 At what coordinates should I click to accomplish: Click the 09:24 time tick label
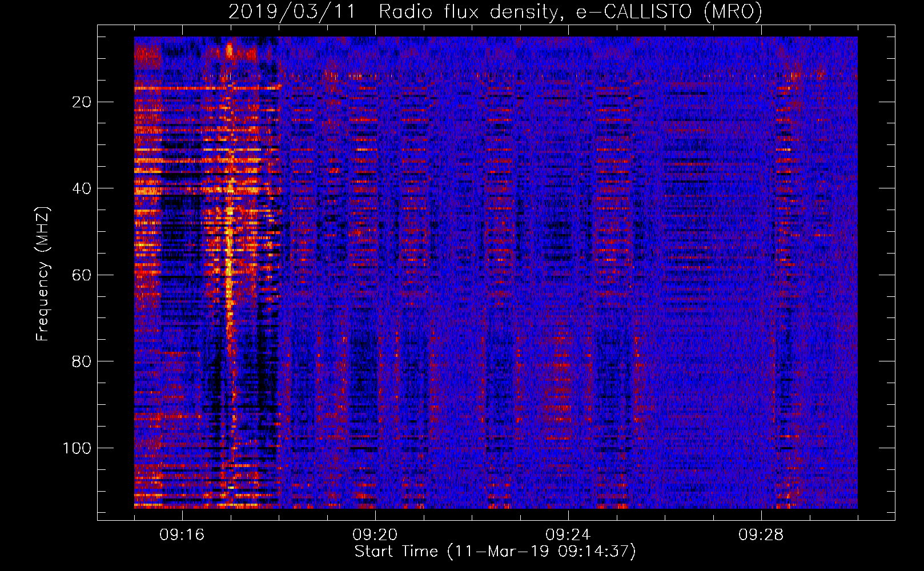point(568,535)
